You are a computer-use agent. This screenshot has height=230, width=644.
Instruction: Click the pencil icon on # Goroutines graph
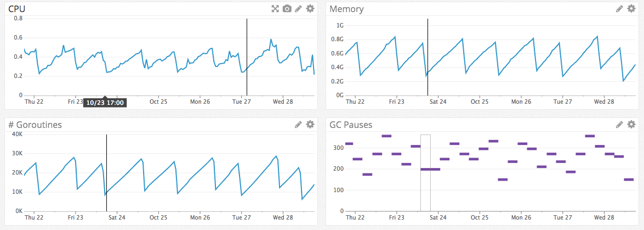pyautogui.click(x=299, y=124)
